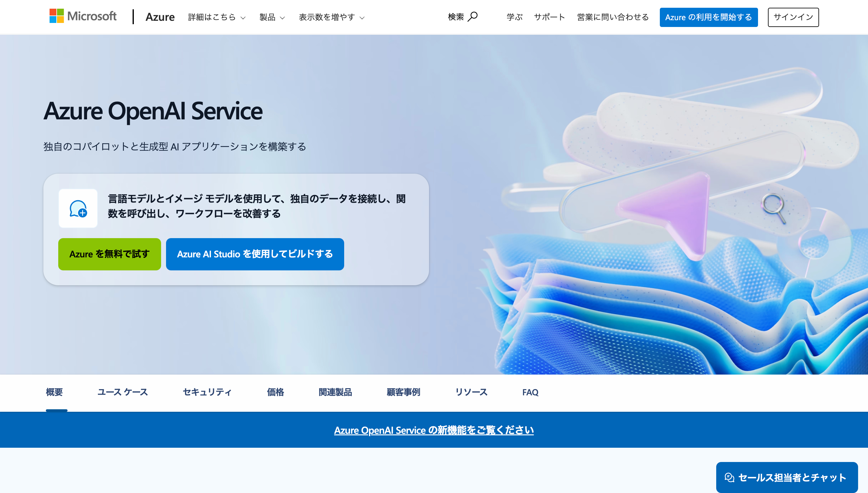This screenshot has height=493, width=868.
Task: Expand the 詳細はこちら dropdown
Action: (x=217, y=17)
